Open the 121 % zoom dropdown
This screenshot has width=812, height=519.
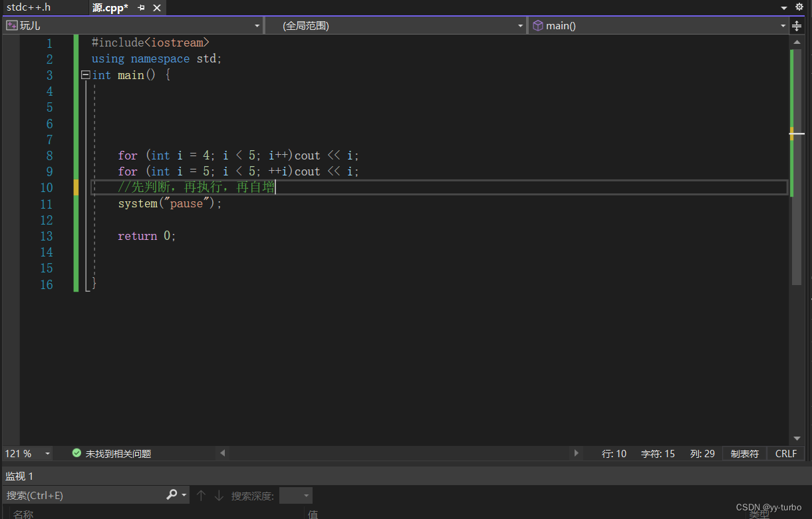click(47, 453)
